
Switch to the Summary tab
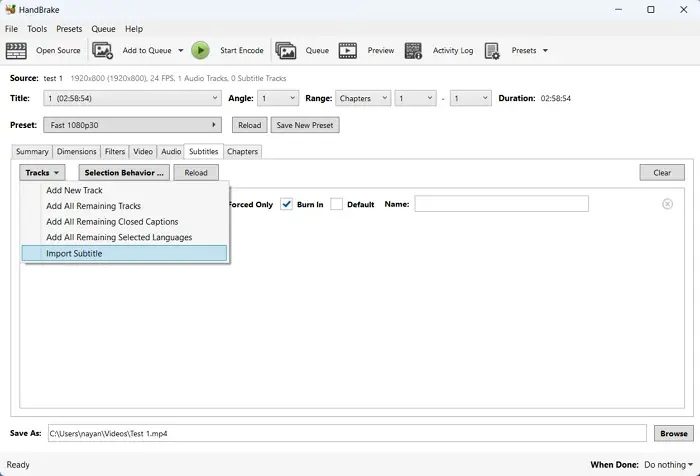(x=32, y=152)
